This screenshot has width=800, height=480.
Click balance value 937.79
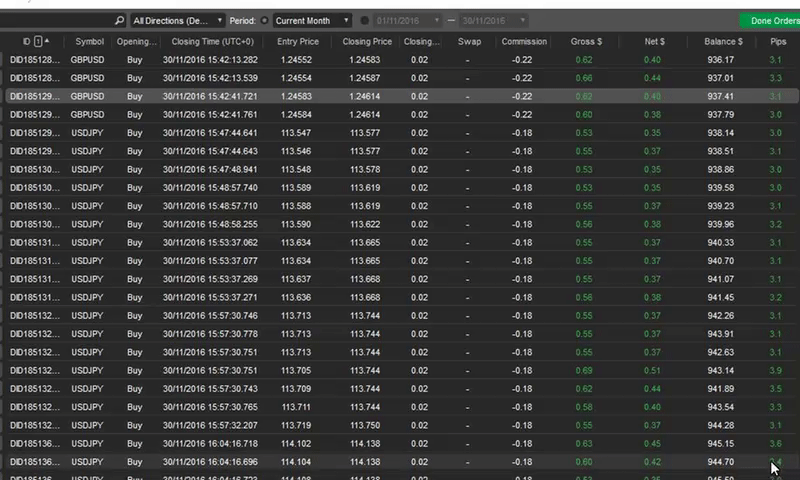point(720,115)
